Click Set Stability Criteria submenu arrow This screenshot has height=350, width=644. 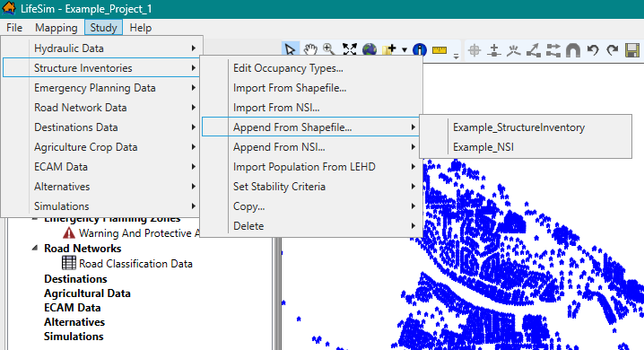[413, 186]
